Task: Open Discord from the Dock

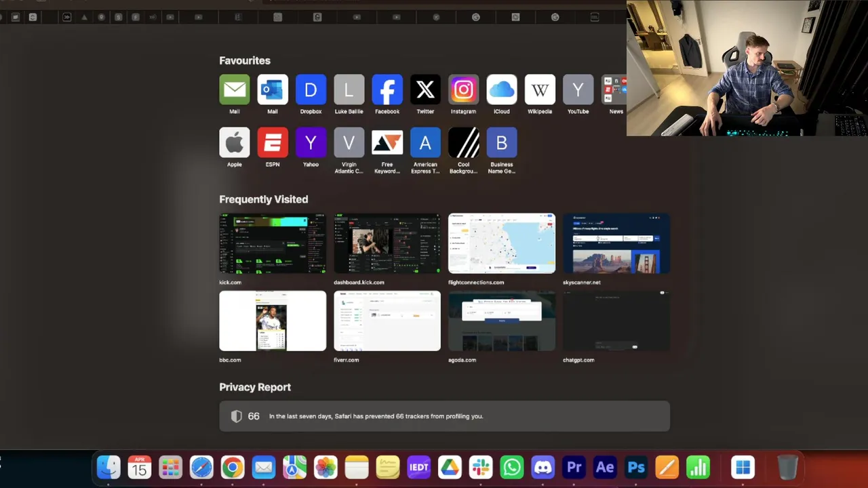Action: 543,467
